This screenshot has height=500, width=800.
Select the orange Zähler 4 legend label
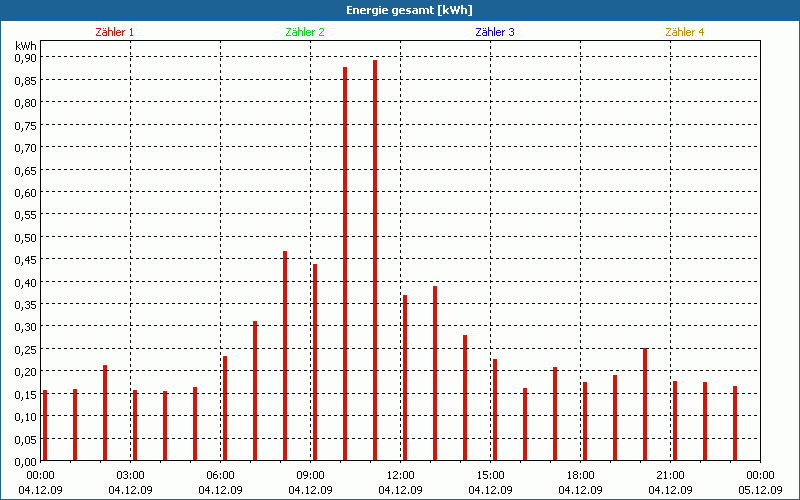click(x=685, y=32)
